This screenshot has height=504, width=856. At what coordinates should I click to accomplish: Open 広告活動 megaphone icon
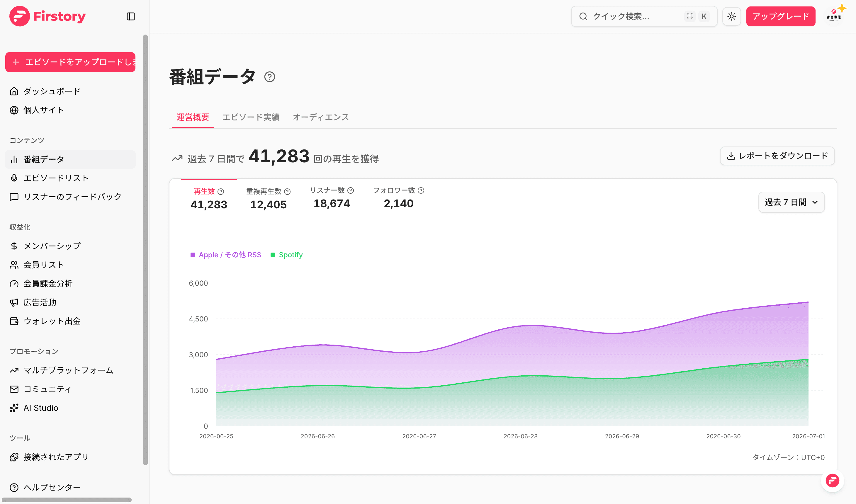[14, 302]
